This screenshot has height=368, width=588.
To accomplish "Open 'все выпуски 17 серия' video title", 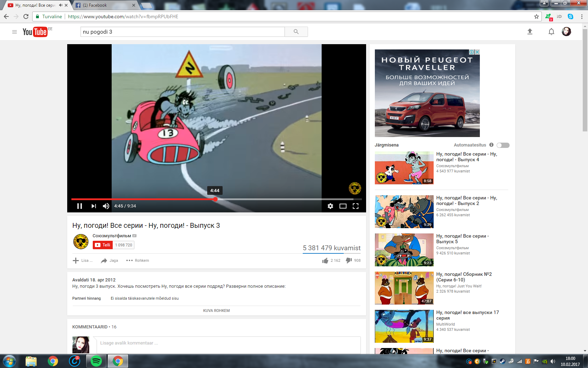I will pos(467,315).
